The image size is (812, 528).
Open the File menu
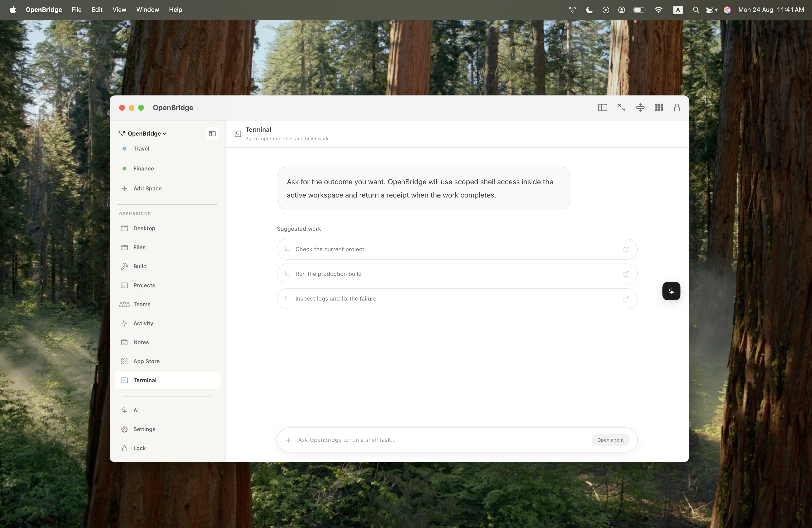pos(76,10)
